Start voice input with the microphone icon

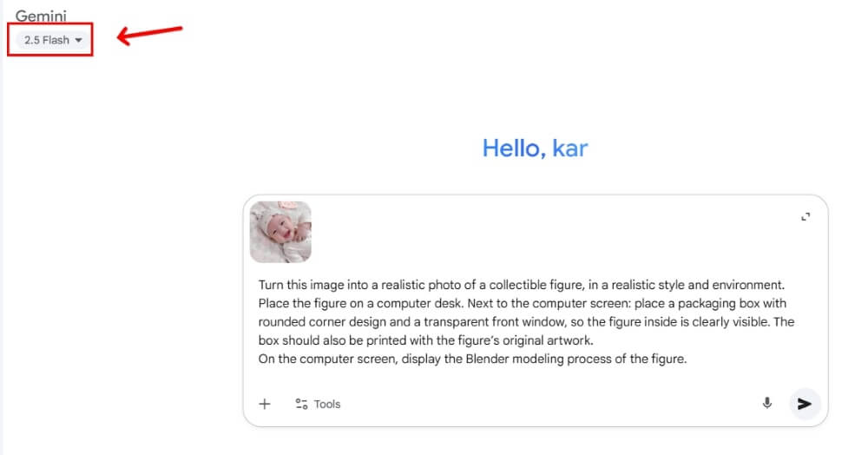point(766,403)
